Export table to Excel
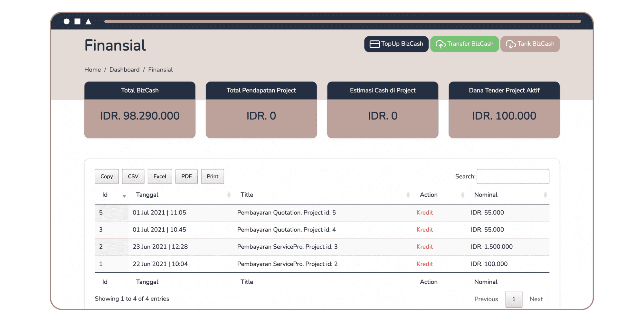The height and width of the screenshot is (322, 644). pyautogui.click(x=160, y=176)
